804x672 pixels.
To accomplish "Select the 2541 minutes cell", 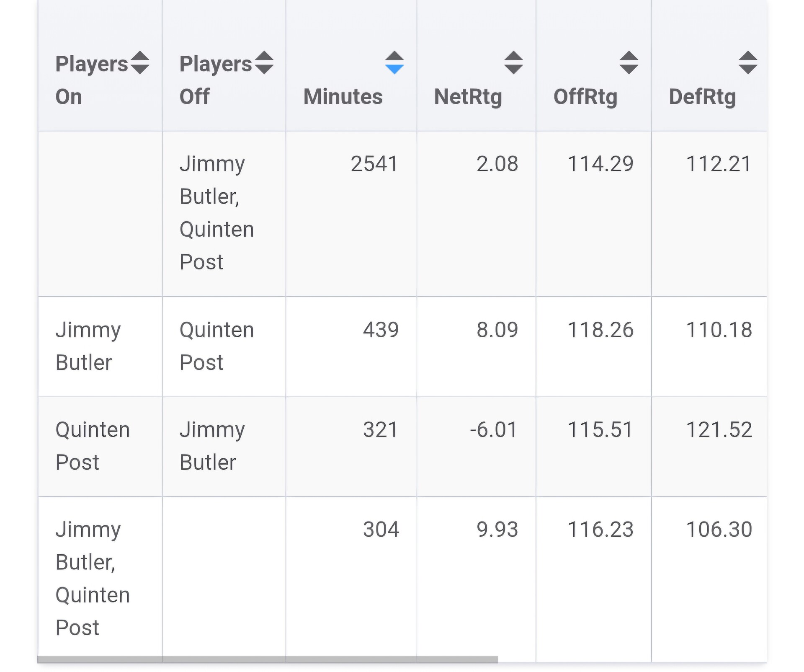I will pos(351,214).
